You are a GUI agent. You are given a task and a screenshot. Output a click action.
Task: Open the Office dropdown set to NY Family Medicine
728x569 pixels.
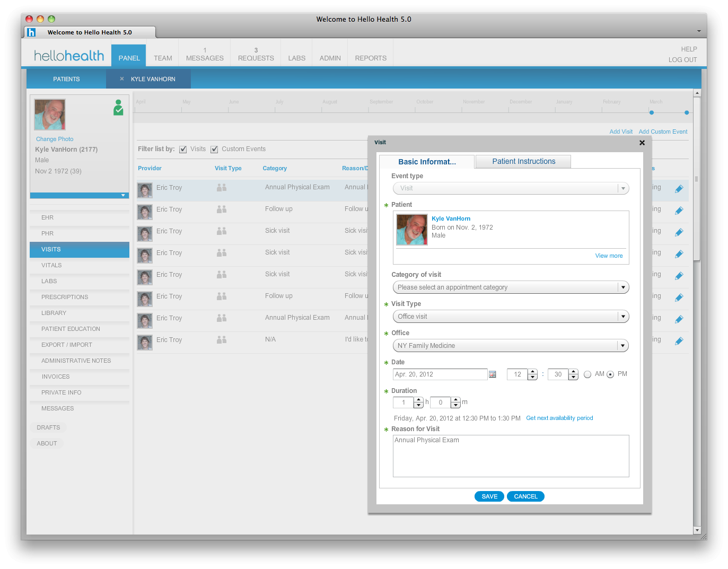click(622, 345)
